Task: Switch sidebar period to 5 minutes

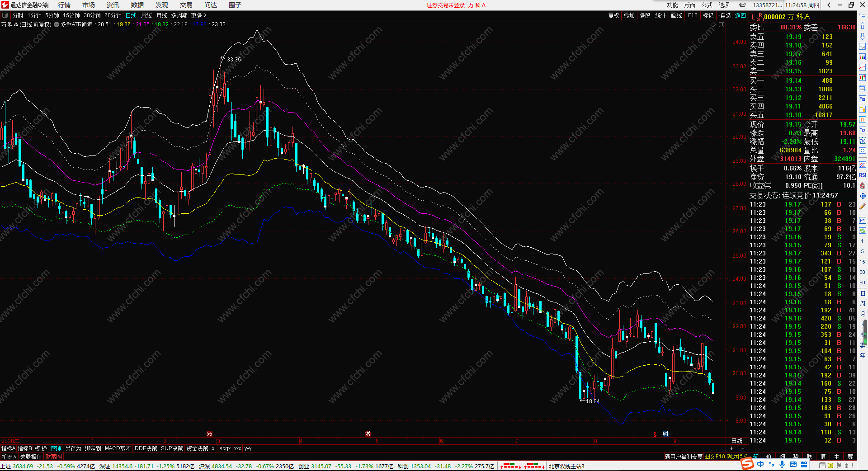Action: pyautogui.click(x=862, y=251)
